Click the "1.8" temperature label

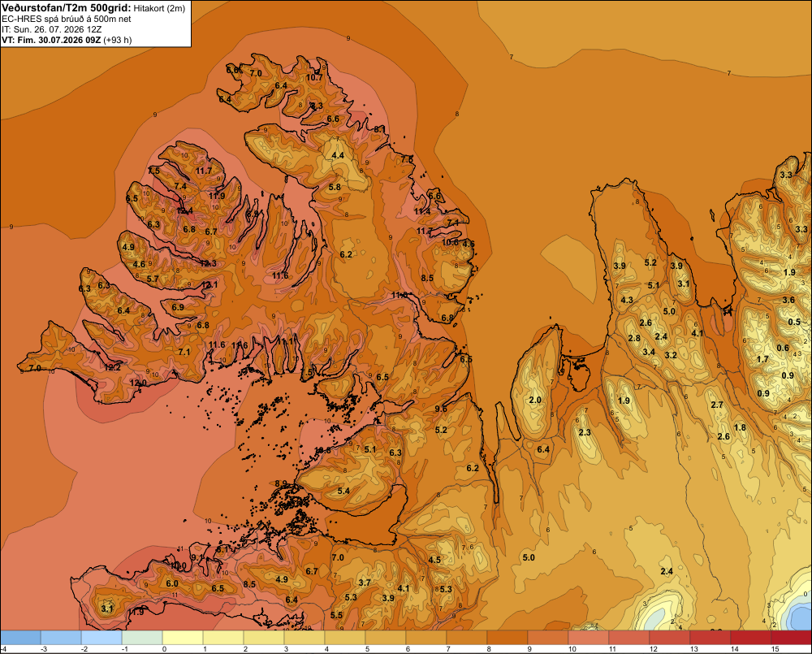(740, 427)
